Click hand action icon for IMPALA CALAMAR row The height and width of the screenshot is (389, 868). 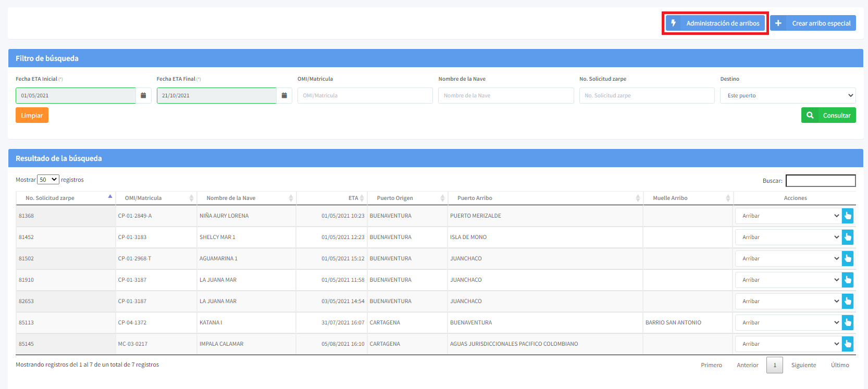tap(848, 344)
